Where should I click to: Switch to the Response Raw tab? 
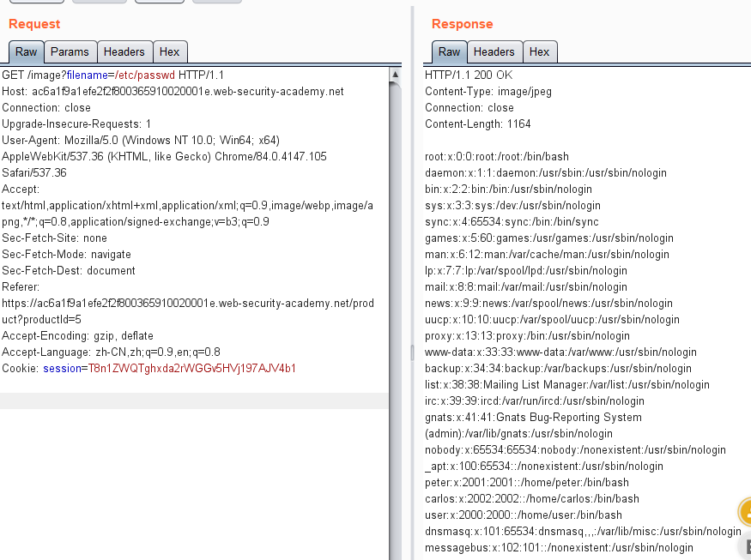(449, 51)
